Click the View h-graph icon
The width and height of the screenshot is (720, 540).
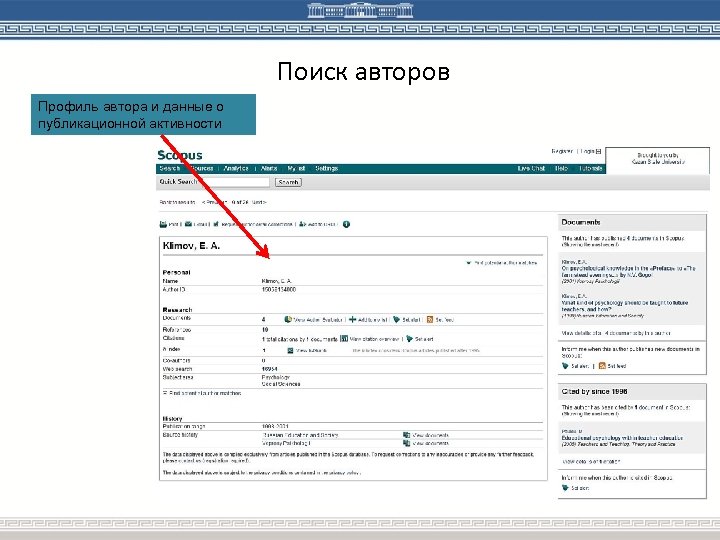290,350
